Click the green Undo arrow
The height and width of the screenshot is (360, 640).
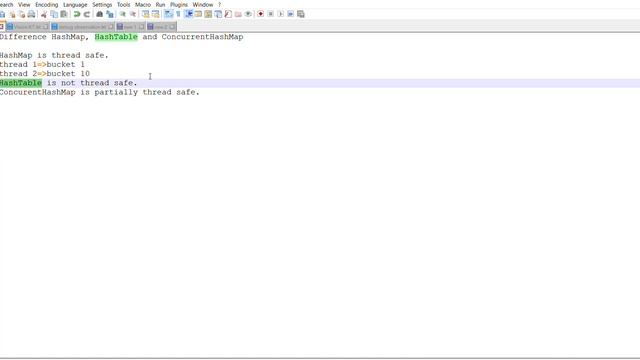(77, 14)
